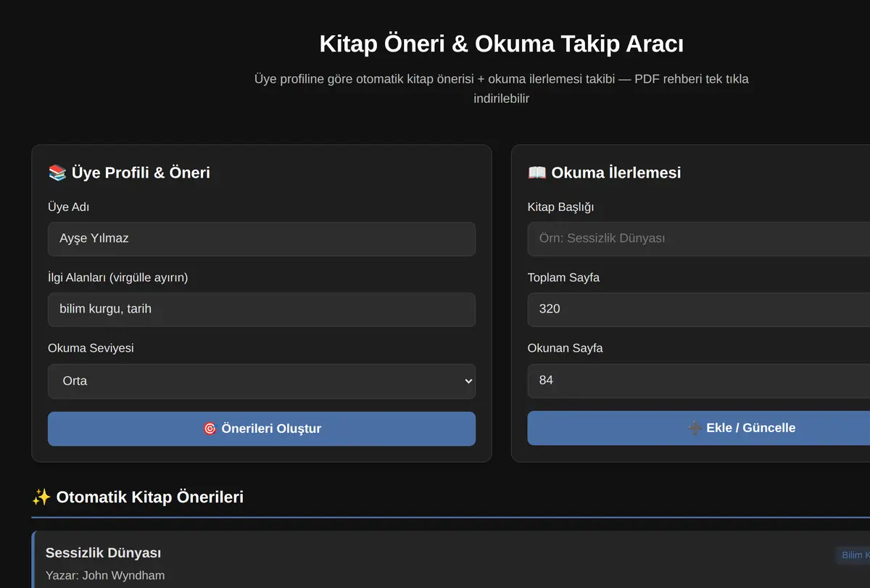
Task: Click the Önerileri Oluştur button
Action: coord(262,428)
